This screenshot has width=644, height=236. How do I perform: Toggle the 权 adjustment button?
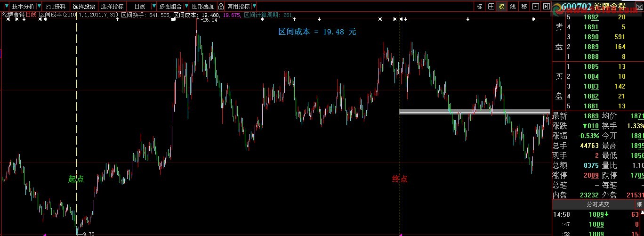(x=502, y=7)
